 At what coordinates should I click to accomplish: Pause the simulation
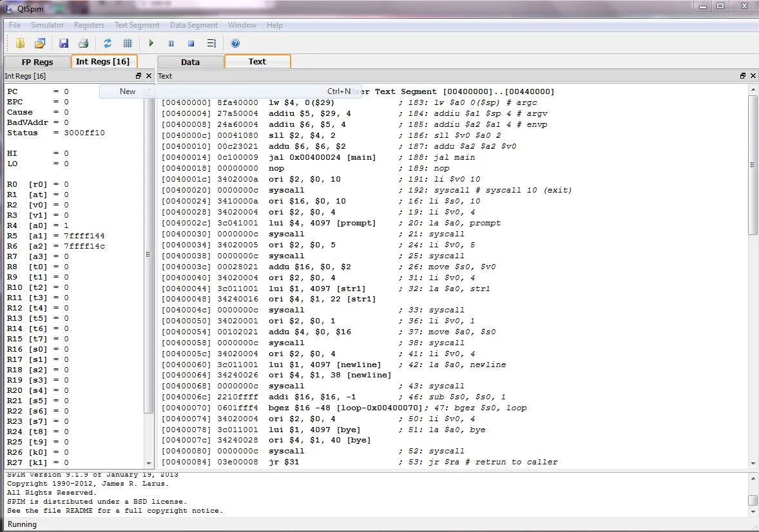pos(171,43)
